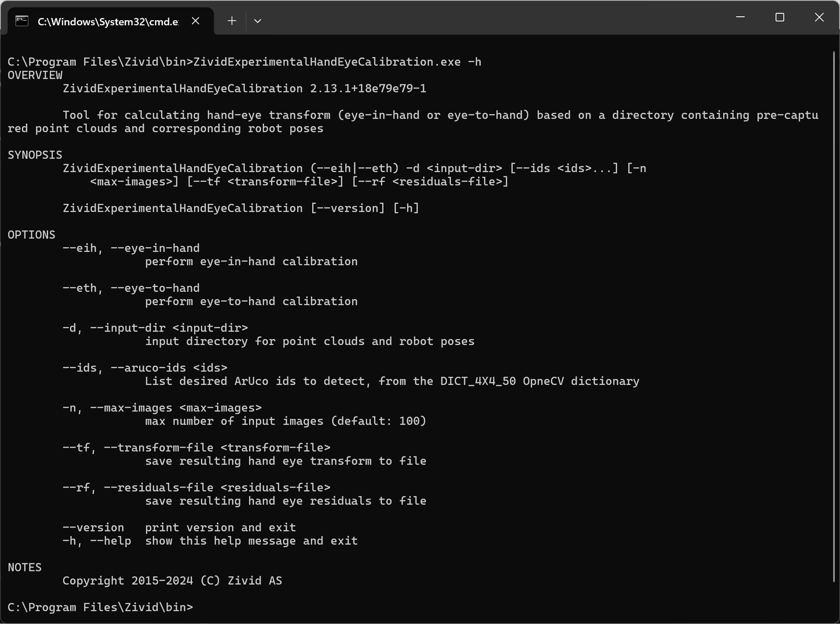Click the version string 2.13.1+18e79e79-1
Screen dimensions: 840x624
coord(368,88)
